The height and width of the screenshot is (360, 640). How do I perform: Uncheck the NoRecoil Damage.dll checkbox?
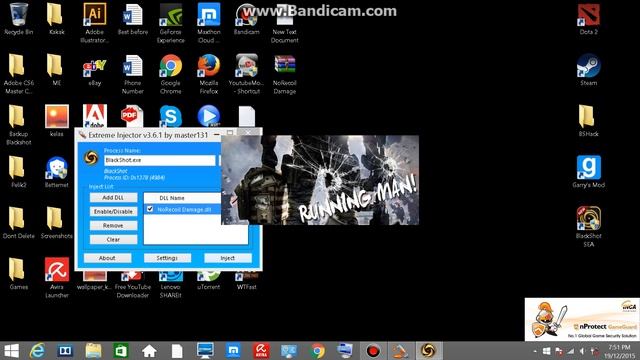(x=150, y=209)
